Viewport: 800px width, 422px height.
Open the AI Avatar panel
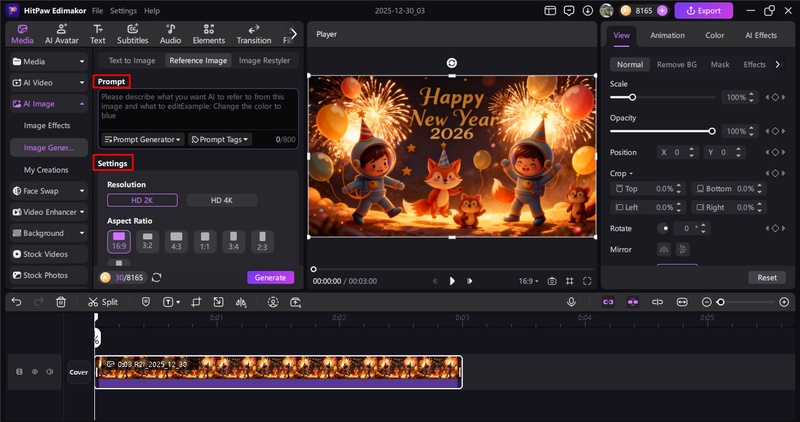pos(62,34)
